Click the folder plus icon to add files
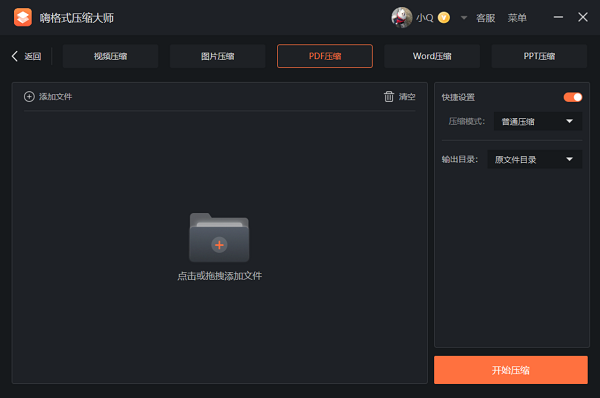Image resolution: width=600 pixels, height=398 pixels. point(219,237)
